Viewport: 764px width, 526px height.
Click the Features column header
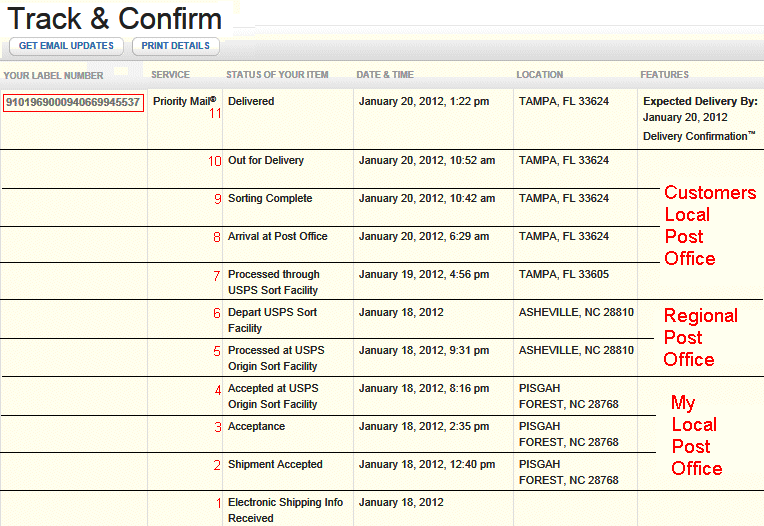click(x=664, y=75)
